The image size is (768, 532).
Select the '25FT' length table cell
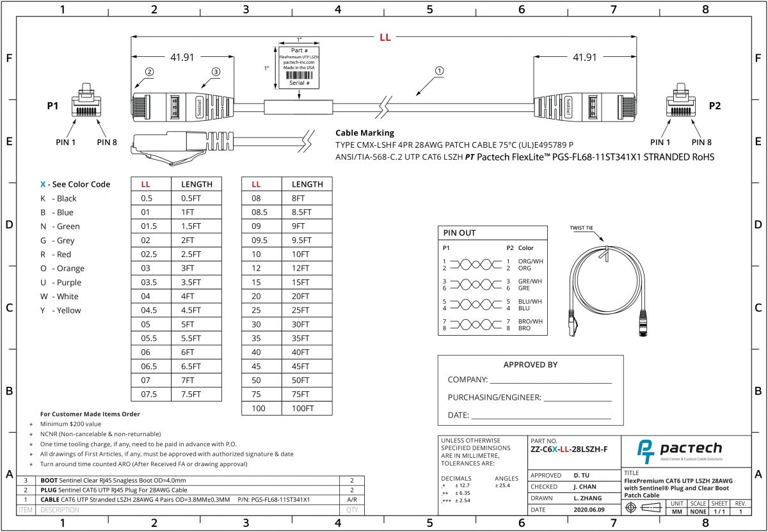coord(308,310)
